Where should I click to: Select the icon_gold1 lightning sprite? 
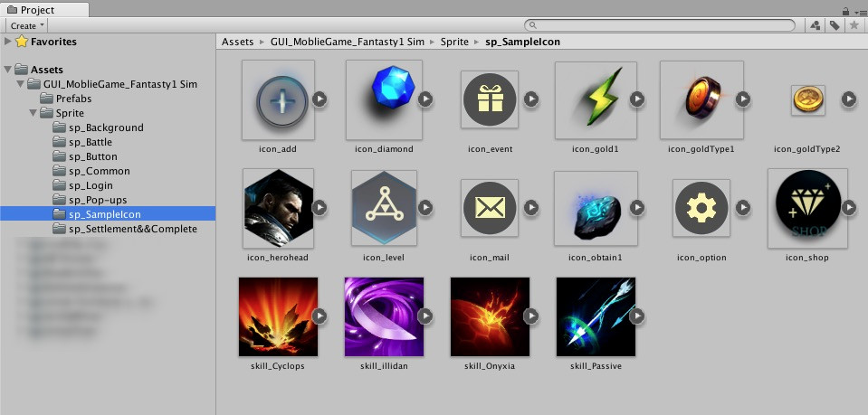point(596,100)
